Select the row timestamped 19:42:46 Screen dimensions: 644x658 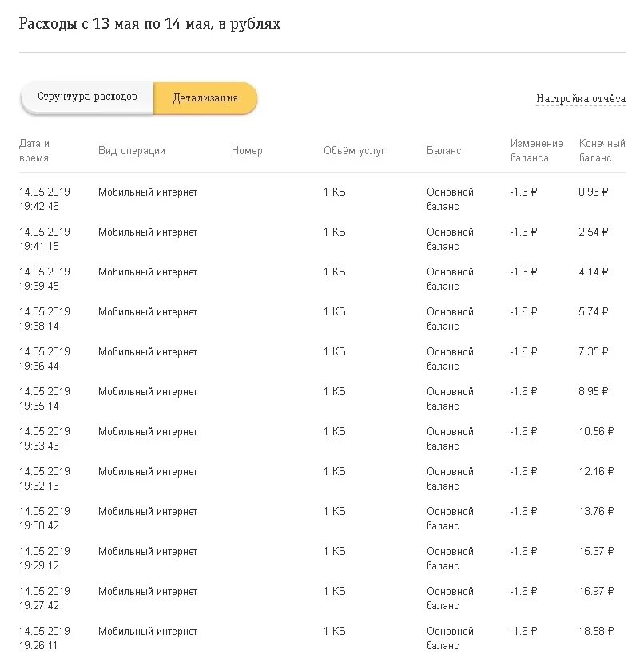coord(45,199)
